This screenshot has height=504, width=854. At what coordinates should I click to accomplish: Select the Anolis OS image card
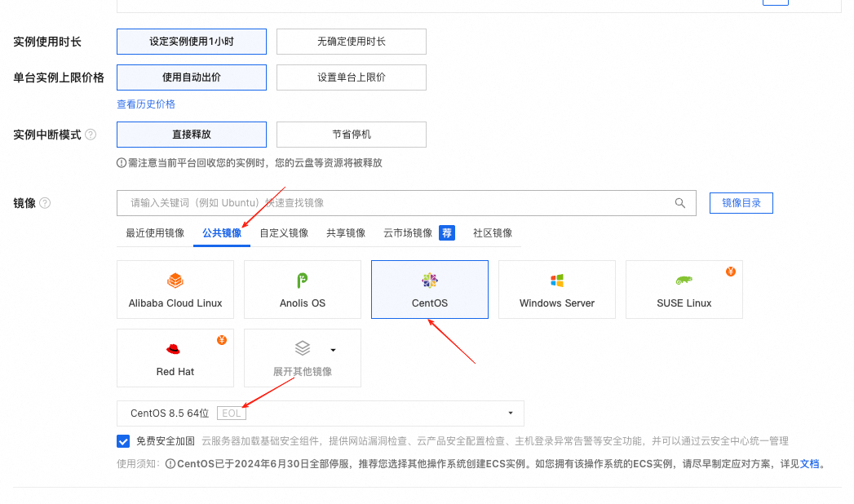[303, 290]
